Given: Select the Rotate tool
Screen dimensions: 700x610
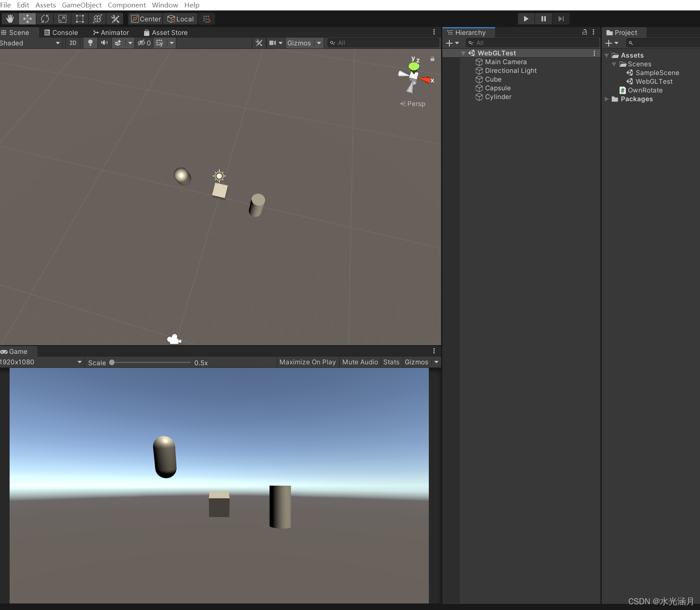Looking at the screenshot, I should pyautogui.click(x=45, y=19).
